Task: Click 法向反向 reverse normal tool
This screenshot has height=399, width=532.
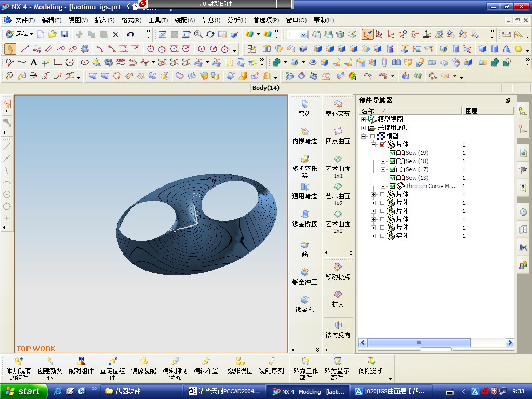Action: (x=338, y=330)
